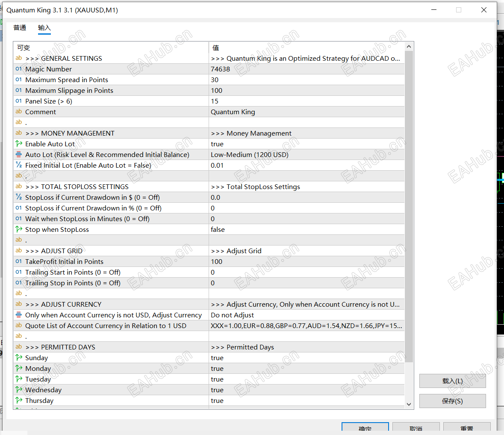Edit the Maximum Spread value 30
The width and height of the screenshot is (504, 435).
[x=307, y=80]
